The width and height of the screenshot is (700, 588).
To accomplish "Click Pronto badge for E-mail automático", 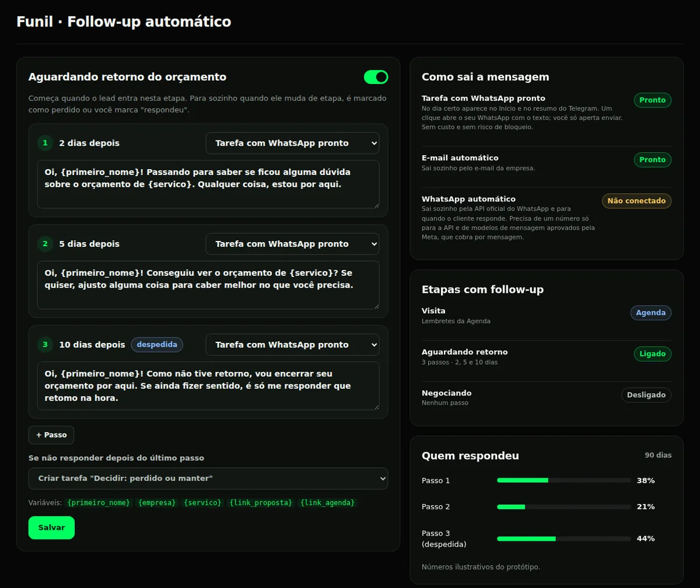I will (x=653, y=160).
